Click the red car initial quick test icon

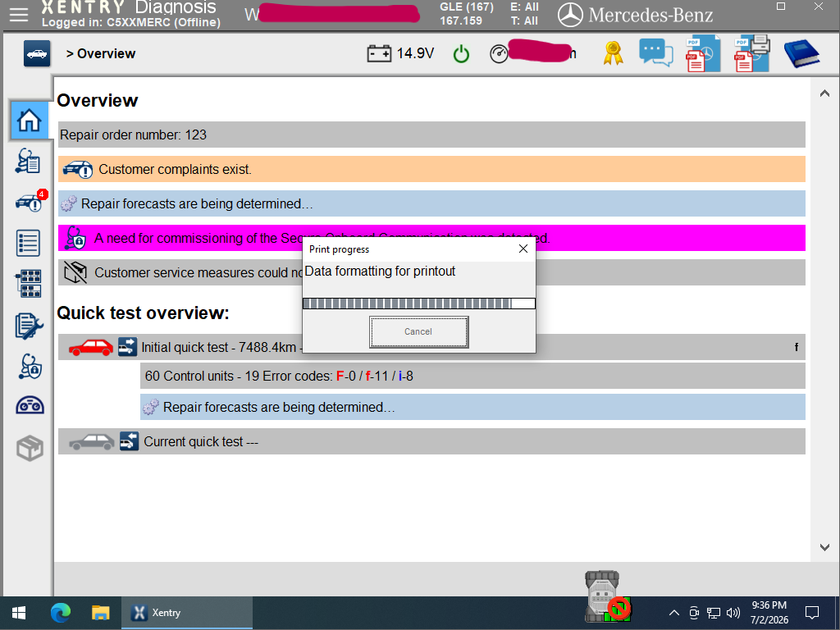91,348
